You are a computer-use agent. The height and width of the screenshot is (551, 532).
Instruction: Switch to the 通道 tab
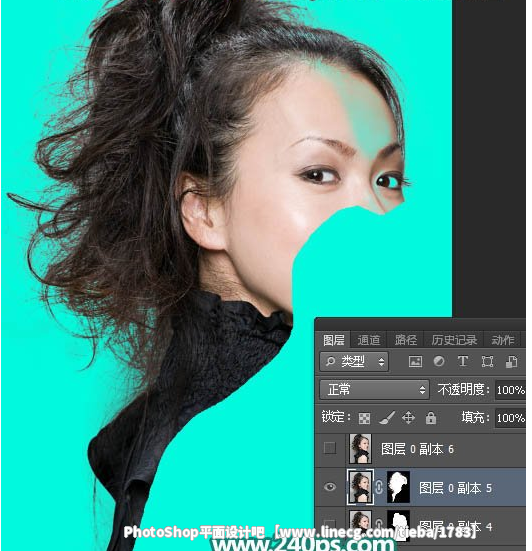coord(369,340)
